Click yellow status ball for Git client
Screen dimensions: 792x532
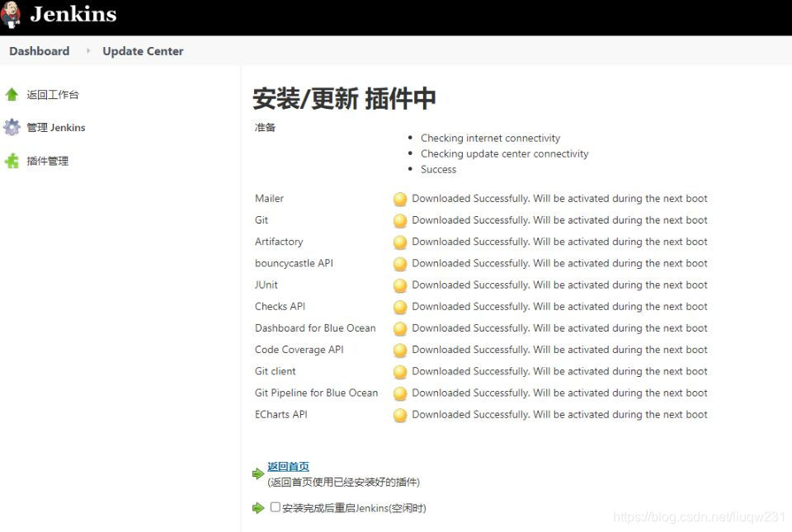tap(400, 372)
